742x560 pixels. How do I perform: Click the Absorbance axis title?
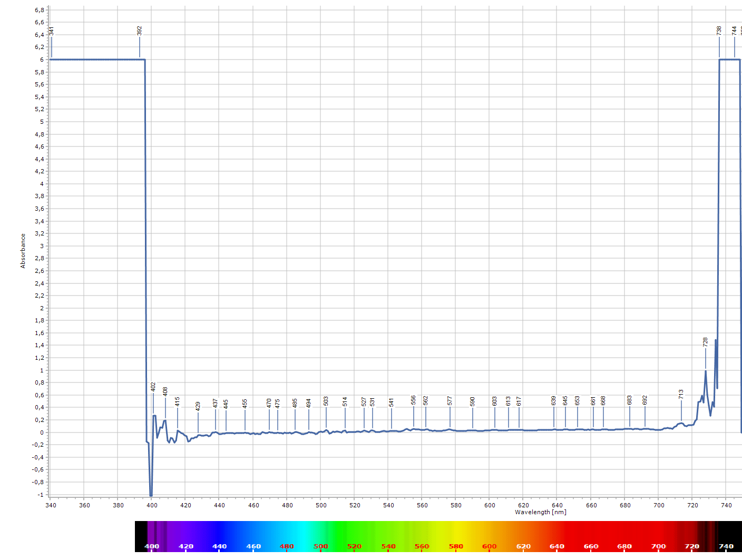click(23, 251)
